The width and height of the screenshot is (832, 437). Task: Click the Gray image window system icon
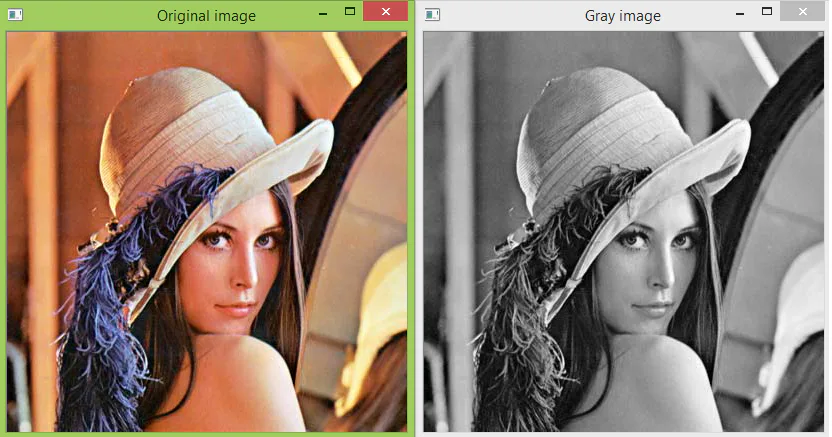tap(432, 15)
